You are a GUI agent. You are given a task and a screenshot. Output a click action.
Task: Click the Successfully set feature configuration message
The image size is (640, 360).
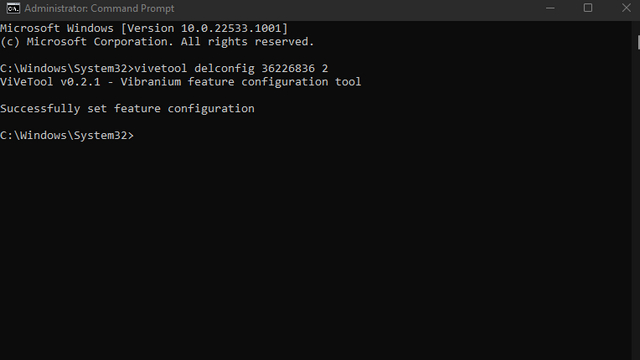point(127,109)
